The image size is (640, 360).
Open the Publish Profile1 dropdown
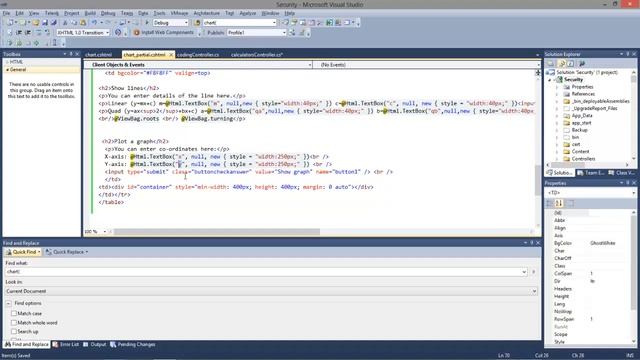[284, 33]
